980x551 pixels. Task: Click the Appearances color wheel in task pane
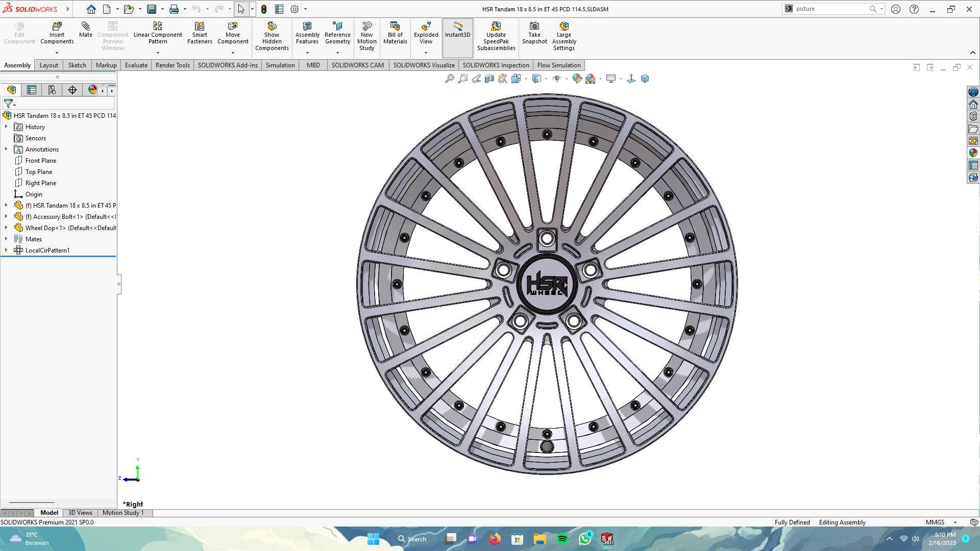[973, 153]
